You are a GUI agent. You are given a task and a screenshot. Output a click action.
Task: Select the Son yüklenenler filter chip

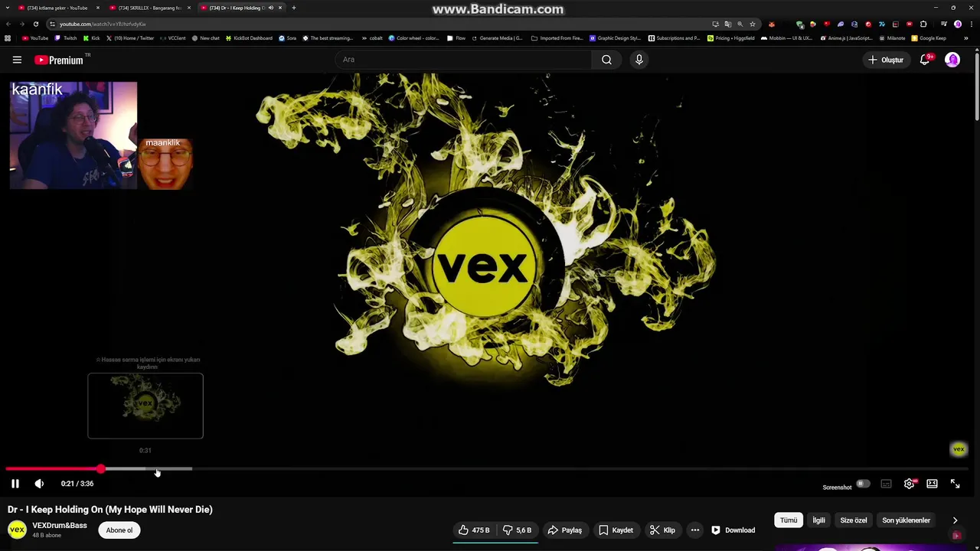pyautogui.click(x=906, y=520)
